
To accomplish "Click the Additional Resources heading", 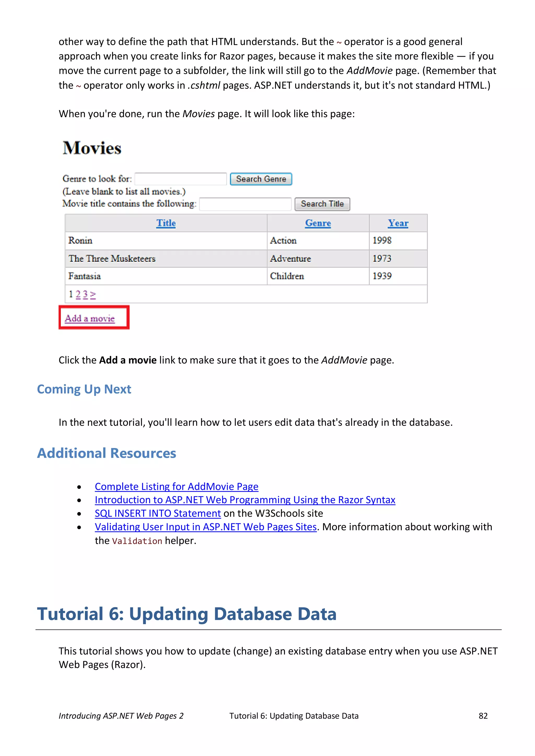I will tap(106, 453).
